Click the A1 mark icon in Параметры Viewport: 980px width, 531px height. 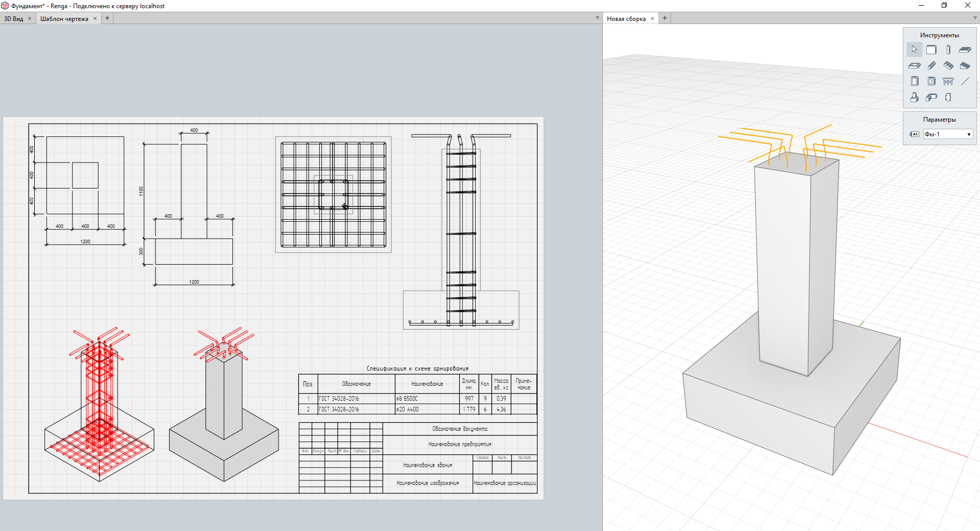tap(915, 134)
